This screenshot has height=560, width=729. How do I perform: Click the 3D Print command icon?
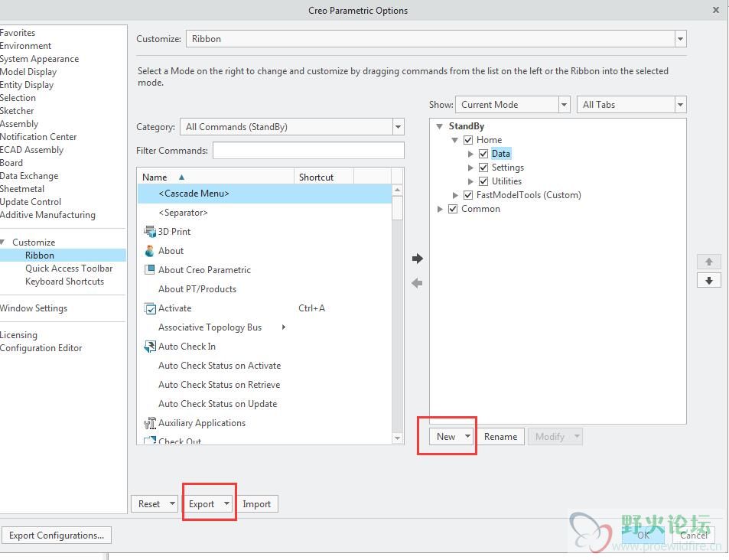(150, 232)
